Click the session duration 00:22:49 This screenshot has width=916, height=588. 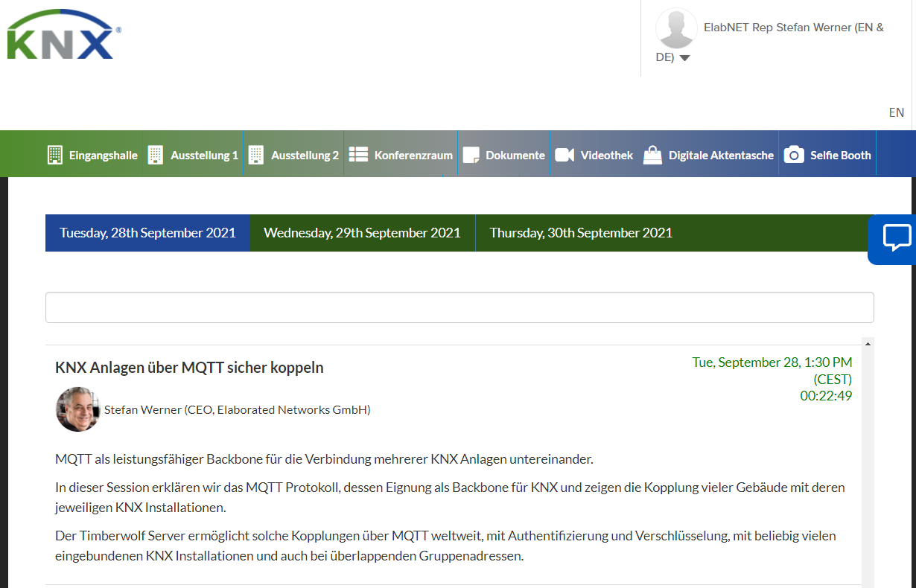(826, 396)
